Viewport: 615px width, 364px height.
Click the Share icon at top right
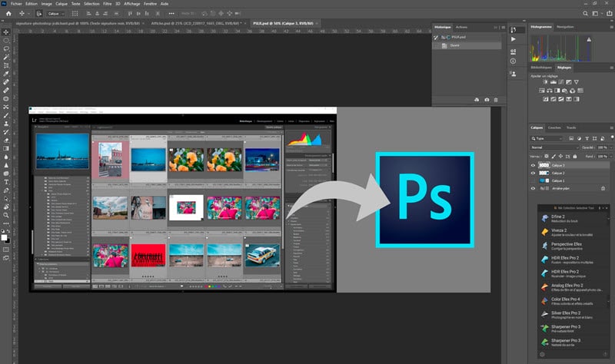click(x=609, y=13)
